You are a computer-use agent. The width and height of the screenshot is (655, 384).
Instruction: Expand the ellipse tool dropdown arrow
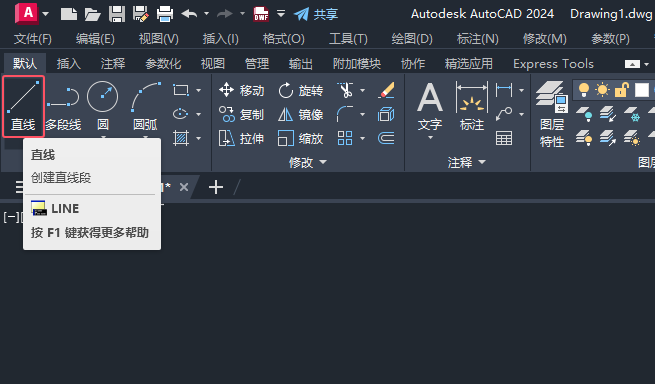click(198, 114)
